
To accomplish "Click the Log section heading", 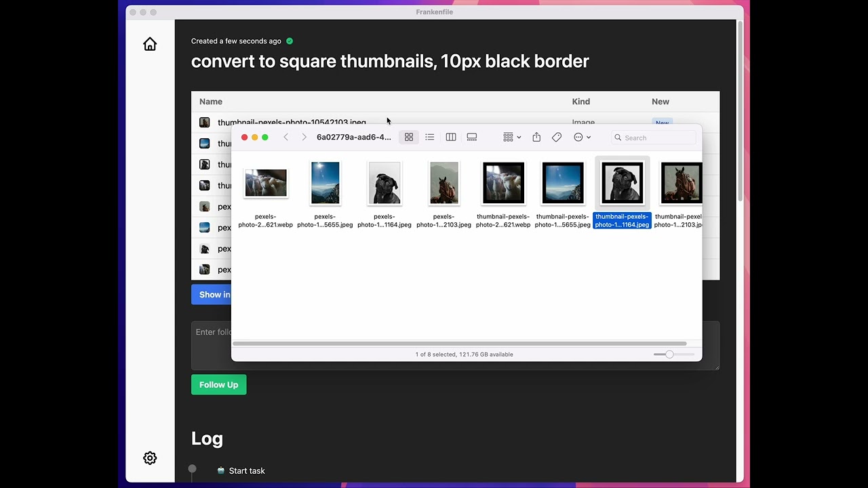I will pos(207,439).
